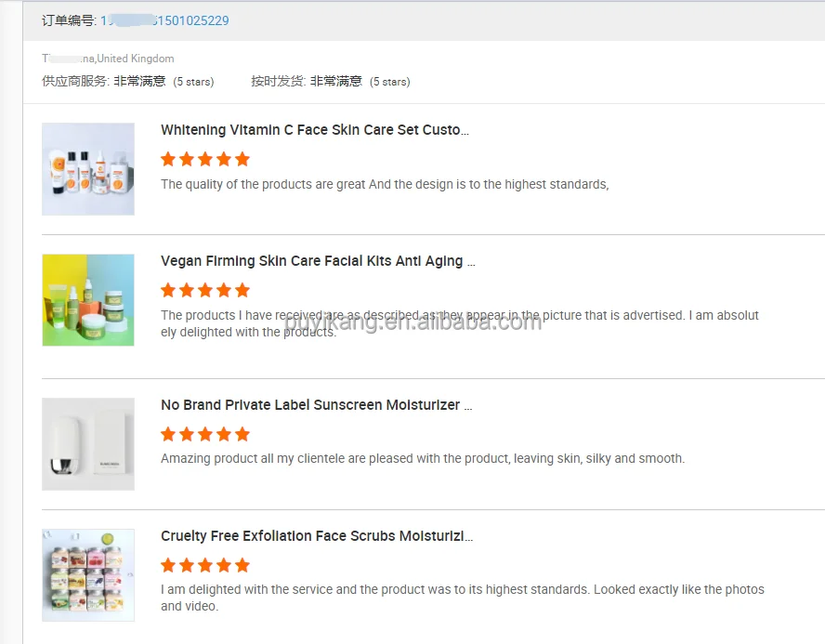This screenshot has height=644, width=825.
Task: Click Cruelty Free Exfoliation Face Scrubs title
Action: tap(316, 536)
